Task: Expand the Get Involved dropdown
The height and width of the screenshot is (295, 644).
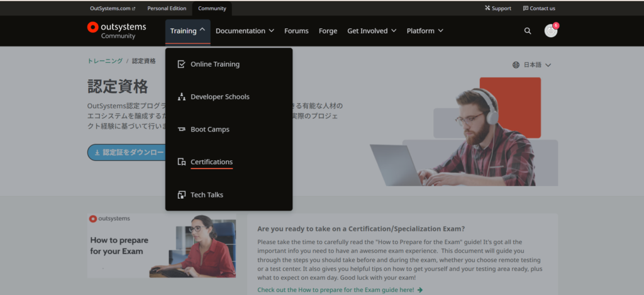Action: click(372, 31)
